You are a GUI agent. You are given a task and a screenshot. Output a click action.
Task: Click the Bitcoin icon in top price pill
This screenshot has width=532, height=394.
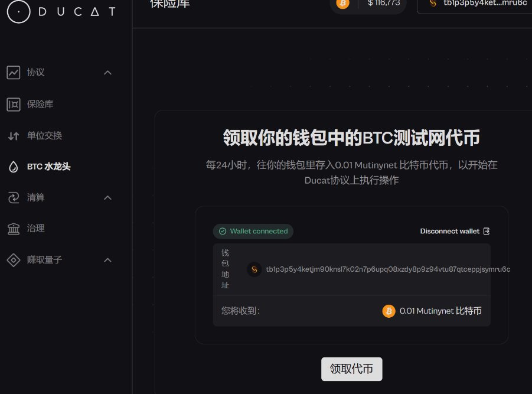click(x=342, y=4)
